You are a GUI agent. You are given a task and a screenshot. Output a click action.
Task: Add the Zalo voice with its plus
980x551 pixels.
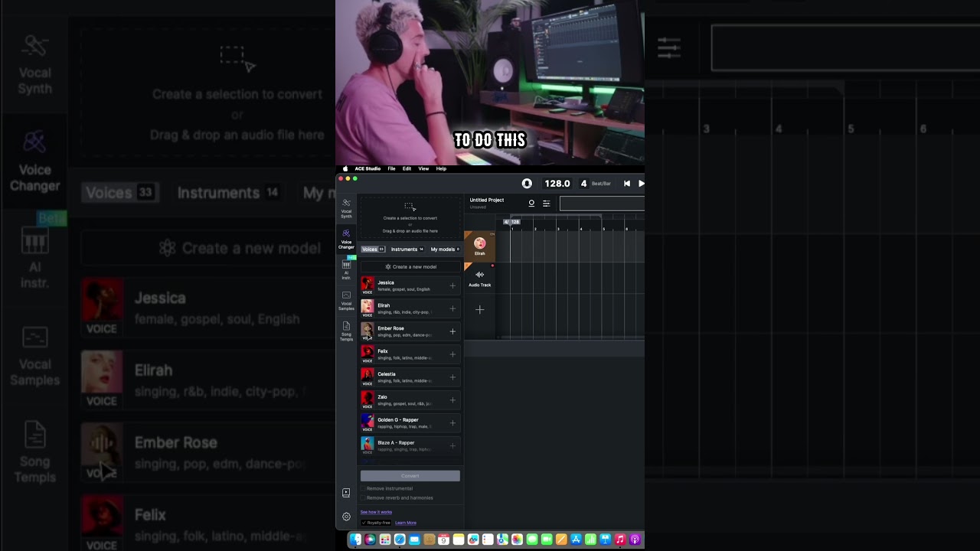[x=452, y=400]
